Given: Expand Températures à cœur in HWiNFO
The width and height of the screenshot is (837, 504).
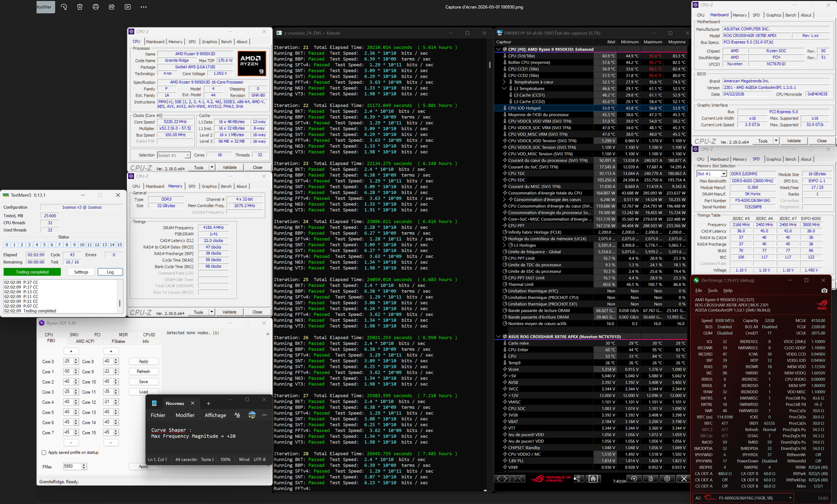Looking at the screenshot, I should coord(504,82).
